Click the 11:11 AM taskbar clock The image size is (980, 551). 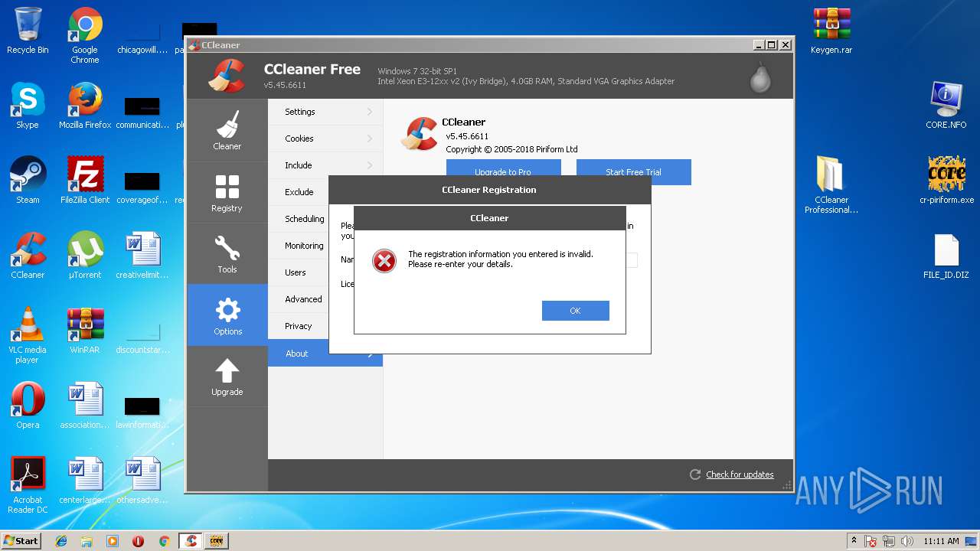(x=941, y=541)
